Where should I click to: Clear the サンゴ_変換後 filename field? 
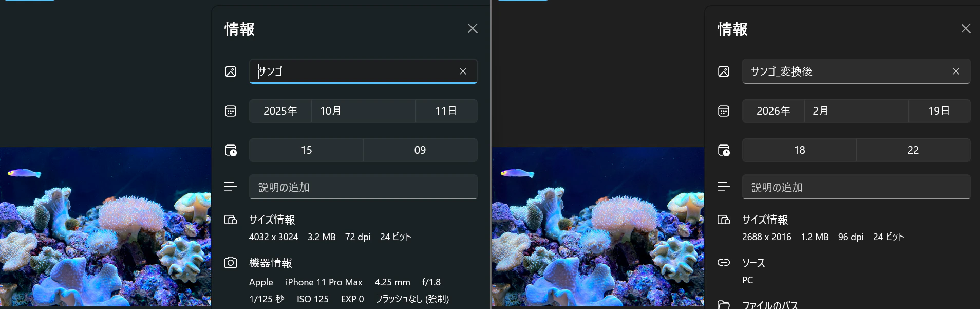[956, 71]
